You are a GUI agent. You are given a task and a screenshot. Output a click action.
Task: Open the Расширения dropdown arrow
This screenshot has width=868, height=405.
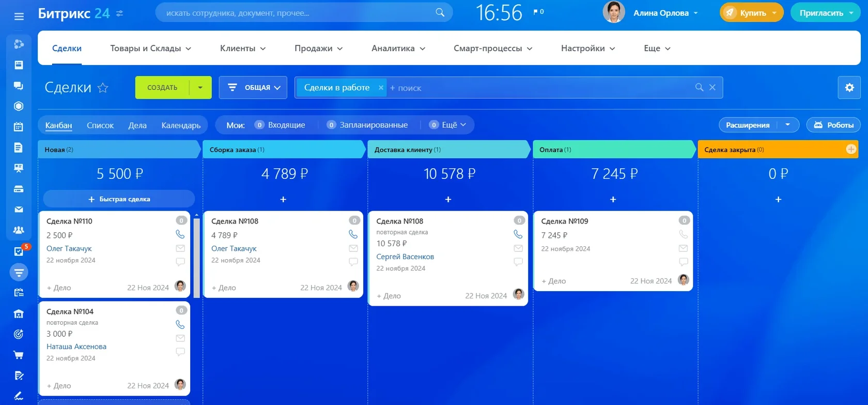pyautogui.click(x=788, y=125)
